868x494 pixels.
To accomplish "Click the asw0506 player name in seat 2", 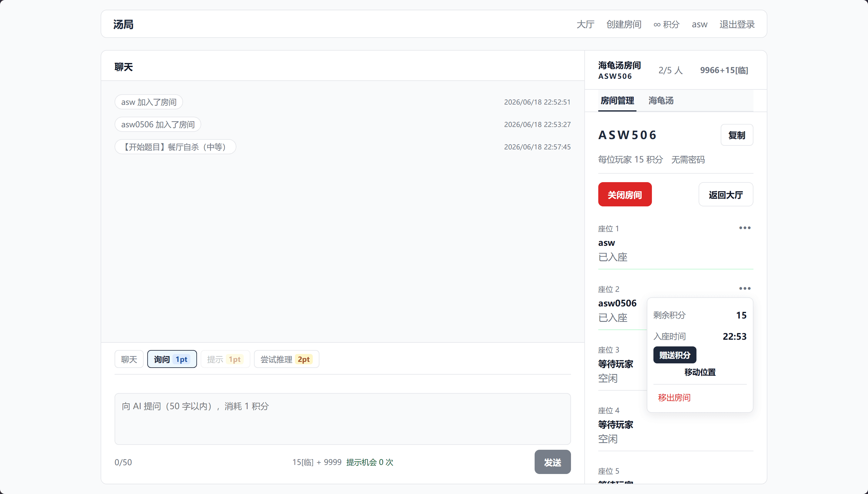I will 617,303.
